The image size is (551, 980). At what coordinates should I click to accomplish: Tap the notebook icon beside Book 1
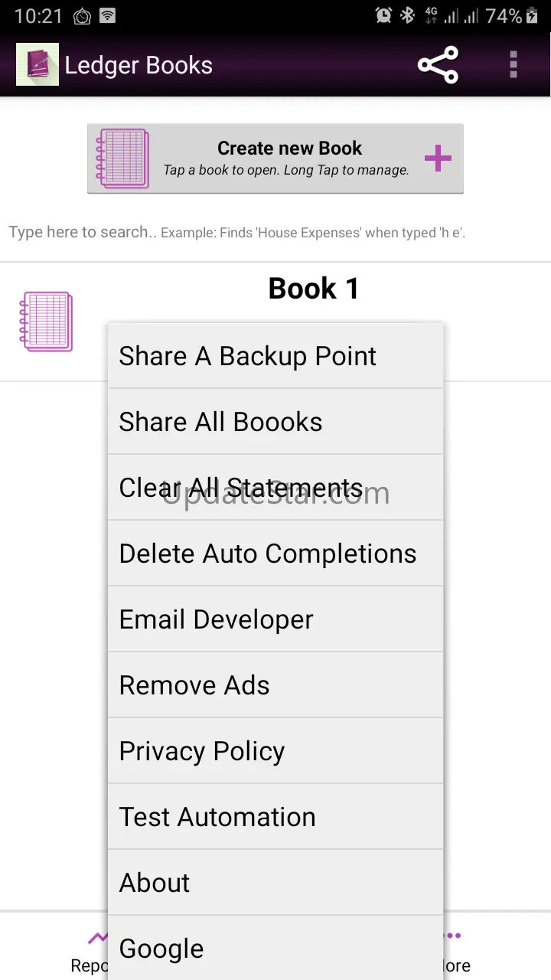pyautogui.click(x=47, y=322)
